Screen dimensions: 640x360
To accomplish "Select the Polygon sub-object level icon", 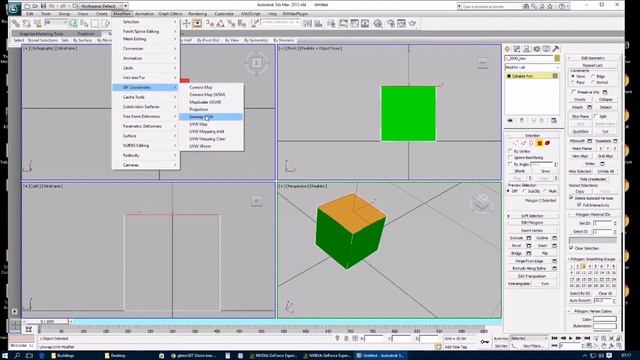I will tap(540, 143).
